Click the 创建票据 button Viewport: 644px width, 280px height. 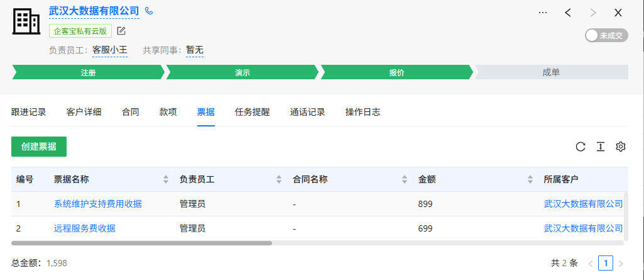coord(39,147)
